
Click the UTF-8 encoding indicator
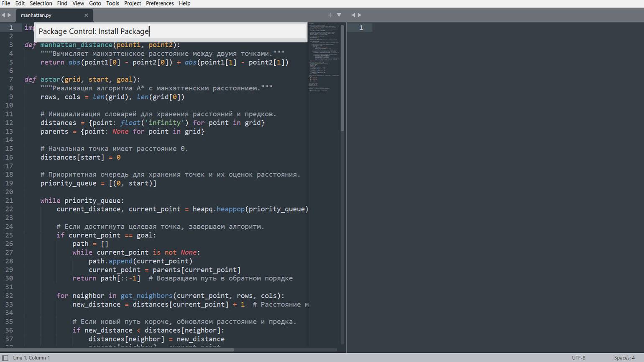[x=579, y=358]
